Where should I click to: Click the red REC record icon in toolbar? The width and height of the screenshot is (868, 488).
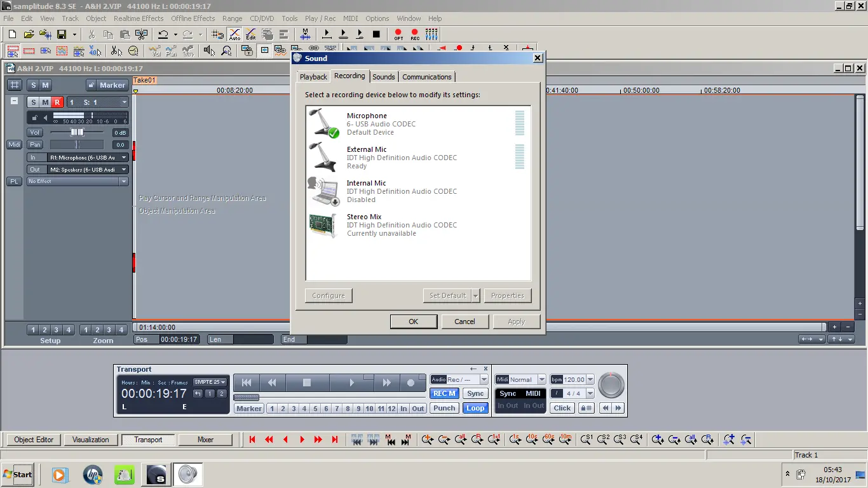click(x=415, y=34)
